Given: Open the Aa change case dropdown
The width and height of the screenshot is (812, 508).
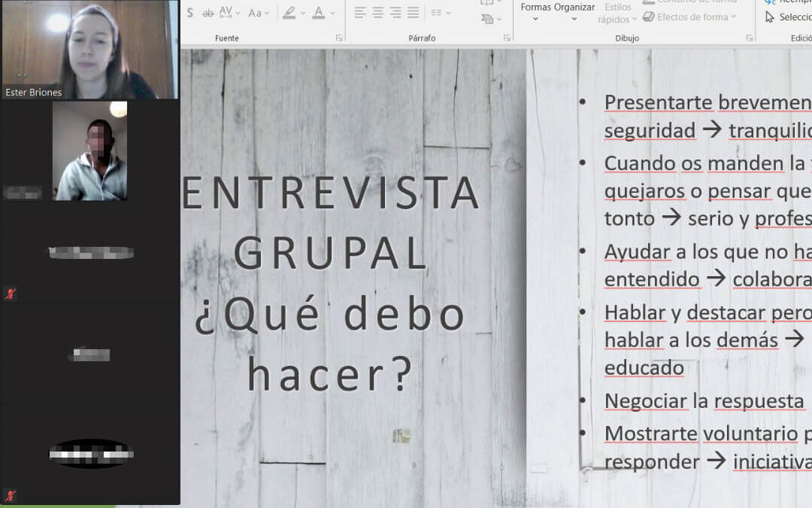Looking at the screenshot, I should (259, 13).
